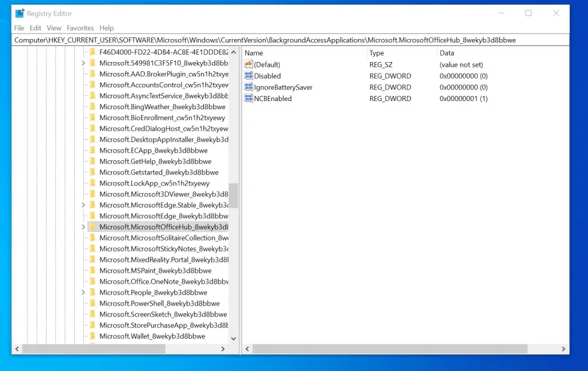
Task: Click the highlighted MicrosoftOfficeHub folder icon
Action: tap(92, 226)
